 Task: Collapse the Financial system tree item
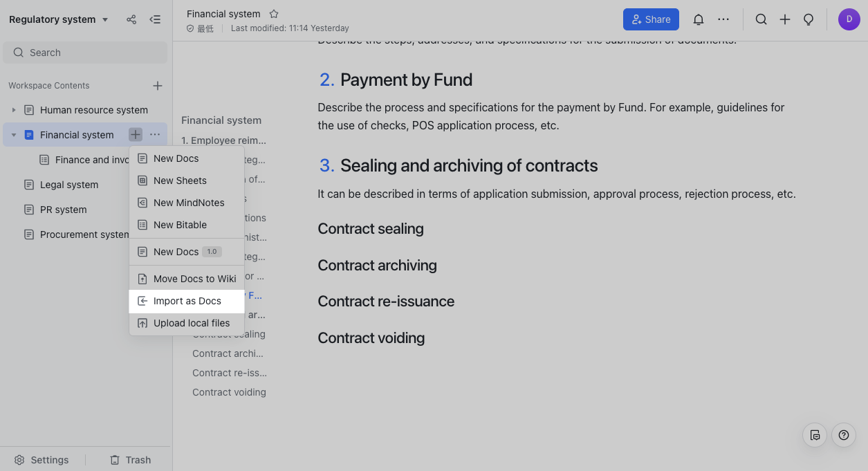(x=13, y=135)
